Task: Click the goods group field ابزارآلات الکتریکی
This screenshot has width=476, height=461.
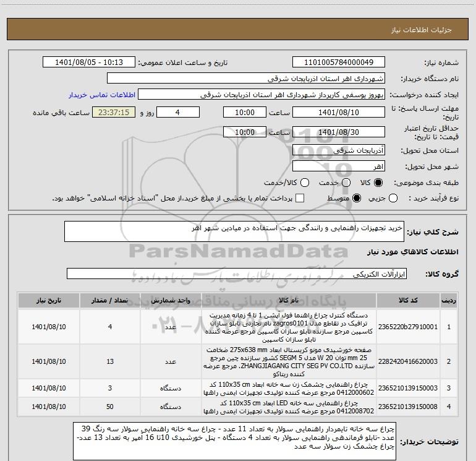Action: [237, 274]
